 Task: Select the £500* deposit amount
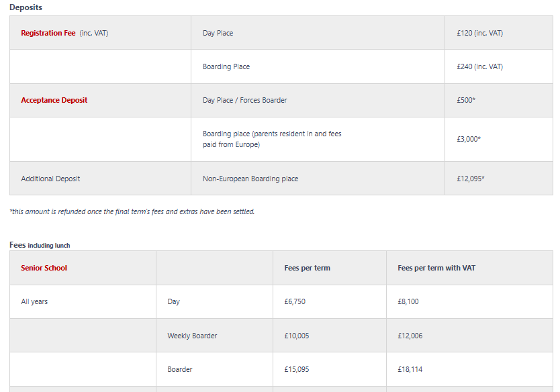click(466, 100)
